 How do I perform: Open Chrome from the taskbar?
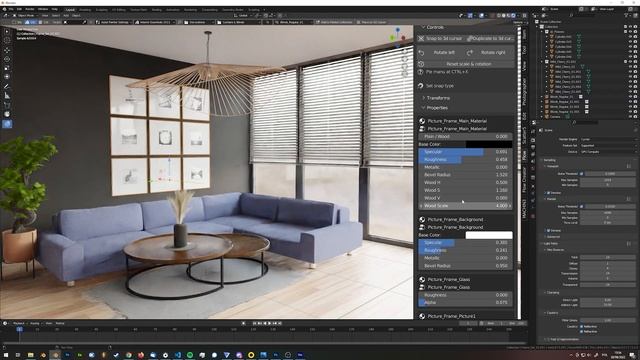(x=129, y=355)
